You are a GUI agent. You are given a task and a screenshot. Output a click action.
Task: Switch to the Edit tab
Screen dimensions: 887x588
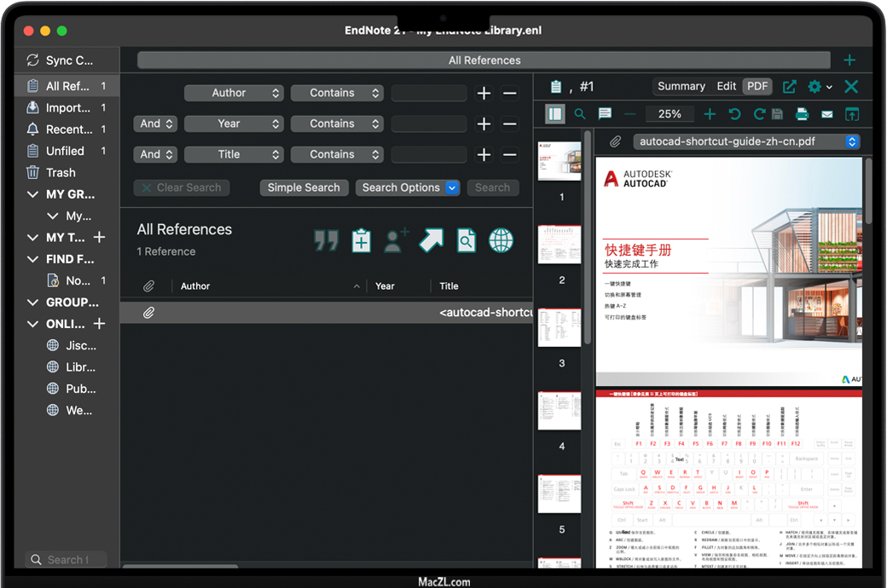727,86
